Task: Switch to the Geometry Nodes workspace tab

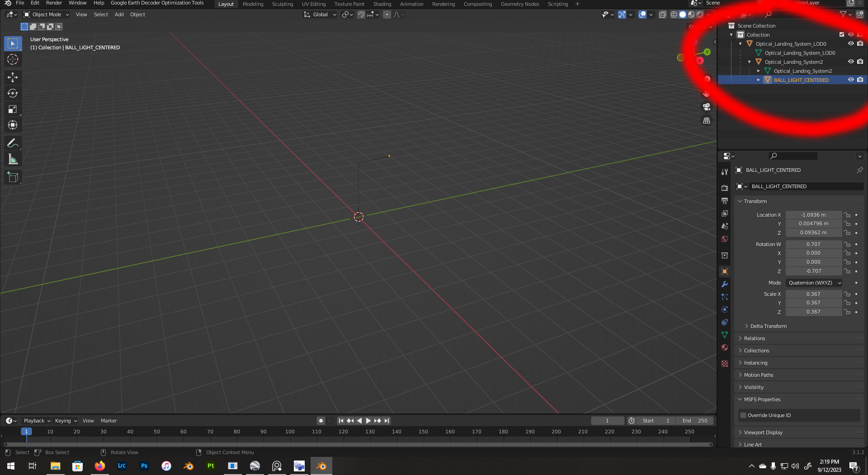Action: 520,4
